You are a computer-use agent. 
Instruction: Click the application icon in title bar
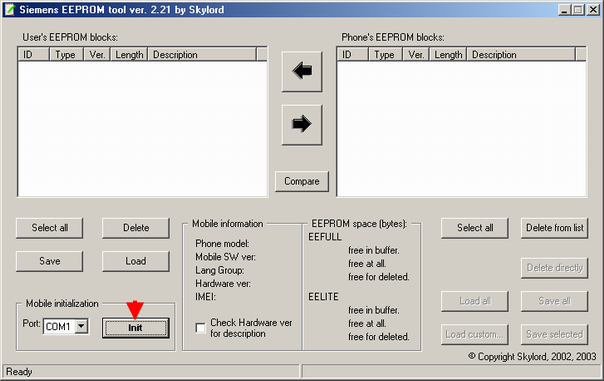(9, 10)
